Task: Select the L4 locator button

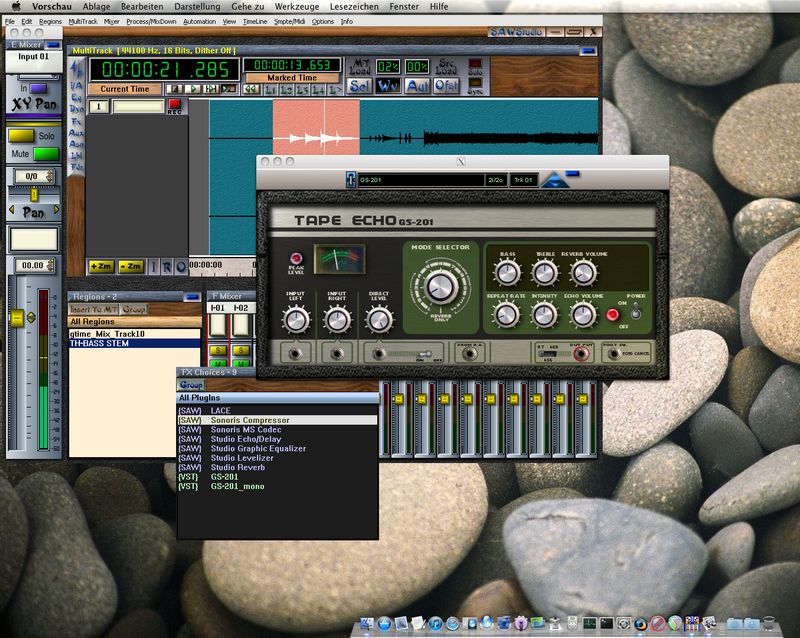Action: (318, 89)
